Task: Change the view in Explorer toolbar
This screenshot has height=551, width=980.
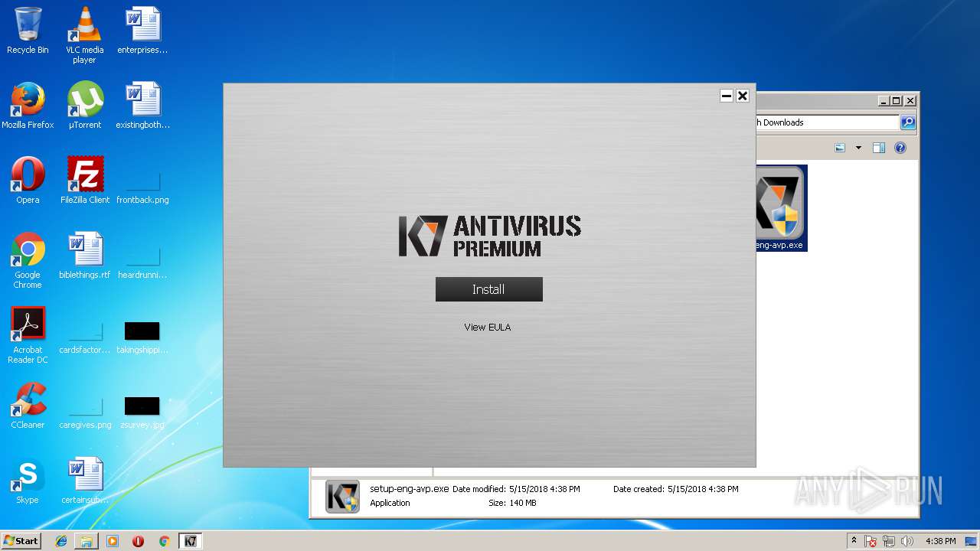Action: click(840, 148)
